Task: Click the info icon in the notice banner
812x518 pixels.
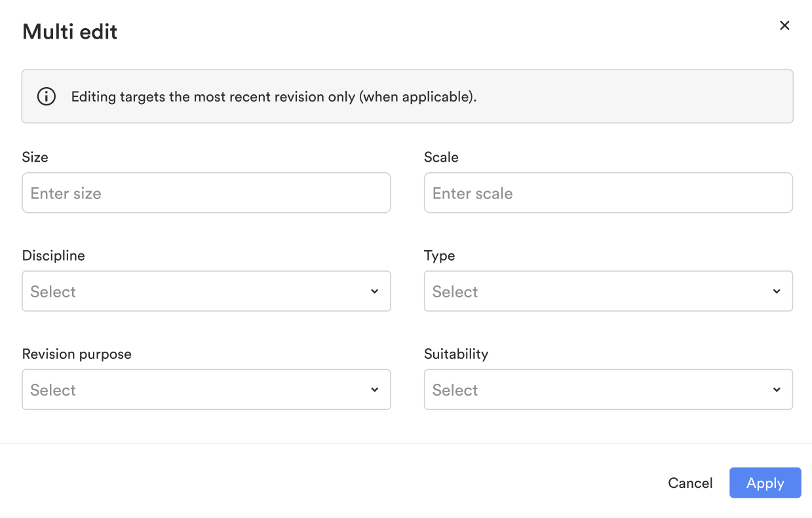Action: coord(46,96)
